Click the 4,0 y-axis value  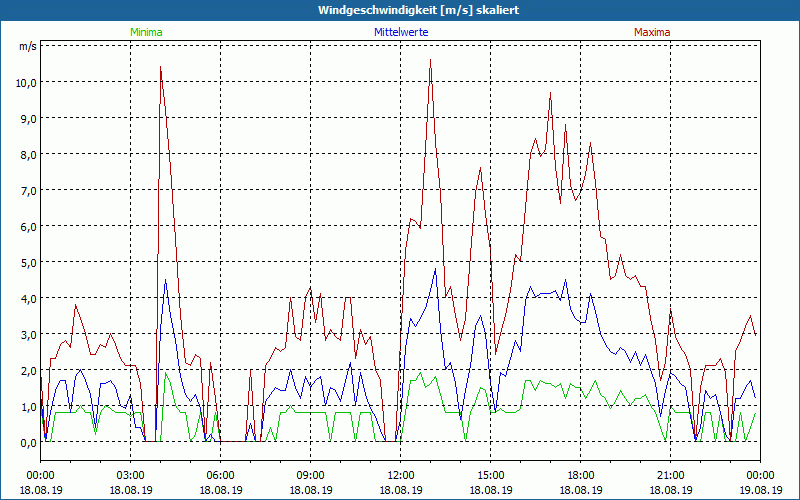click(x=29, y=298)
